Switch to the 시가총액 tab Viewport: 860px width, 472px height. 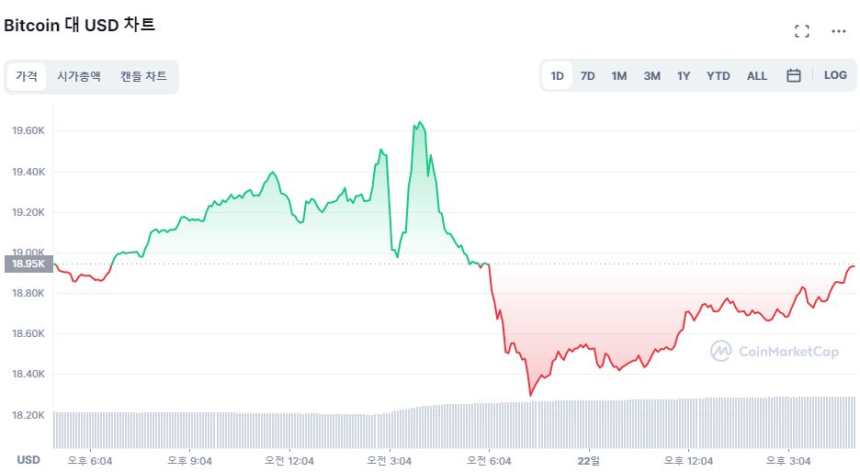[x=79, y=76]
